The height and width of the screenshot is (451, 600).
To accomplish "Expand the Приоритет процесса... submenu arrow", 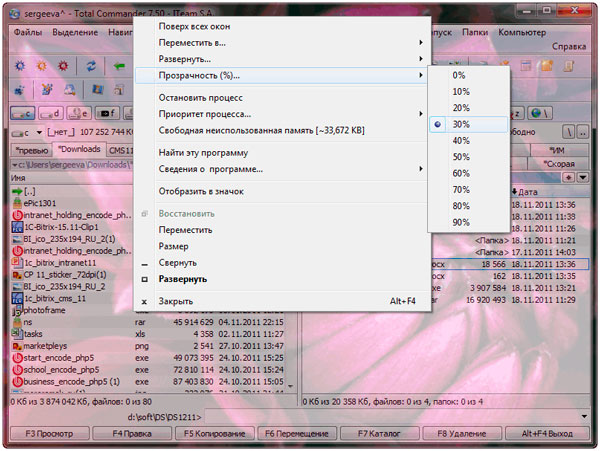I will [421, 114].
